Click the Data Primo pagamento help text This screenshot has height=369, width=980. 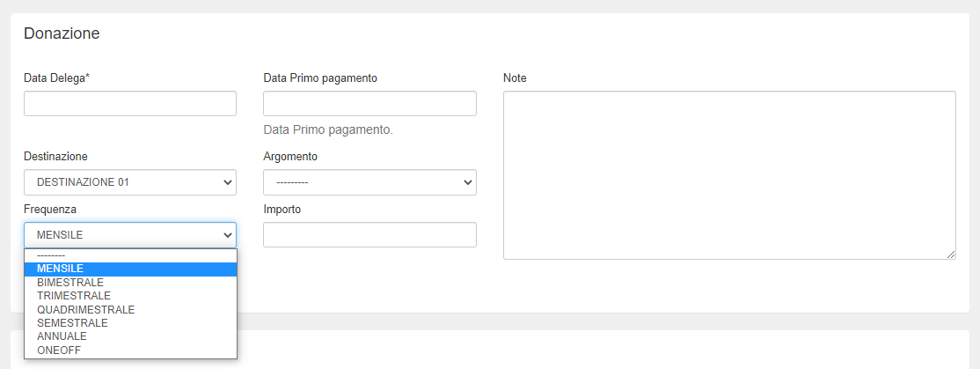(328, 129)
